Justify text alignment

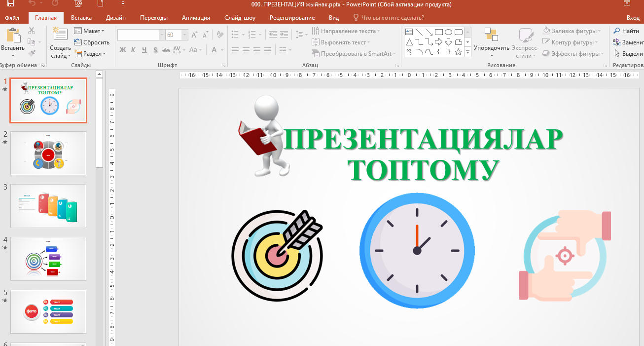(x=268, y=50)
